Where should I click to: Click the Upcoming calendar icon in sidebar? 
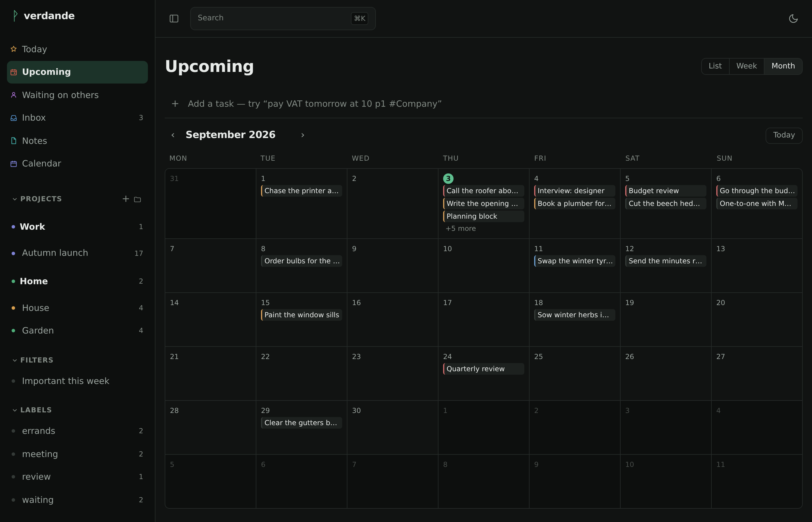[14, 72]
